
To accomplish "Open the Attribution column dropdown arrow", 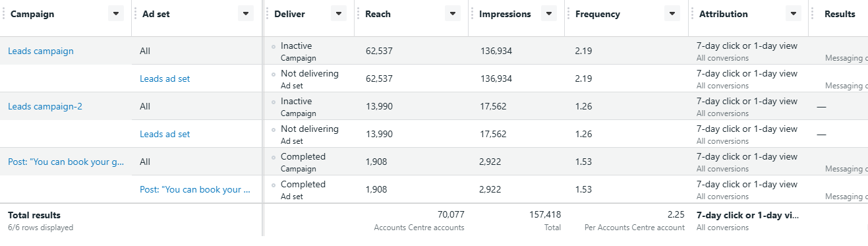I will click(x=793, y=14).
